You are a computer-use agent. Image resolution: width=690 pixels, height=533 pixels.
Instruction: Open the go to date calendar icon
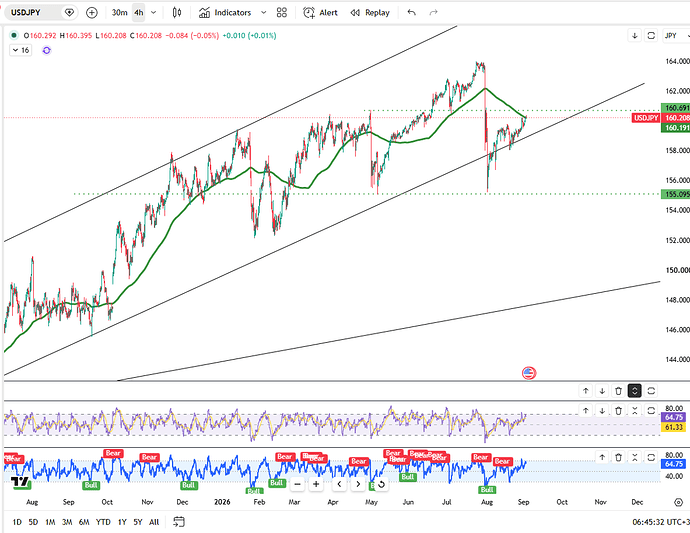(x=179, y=522)
